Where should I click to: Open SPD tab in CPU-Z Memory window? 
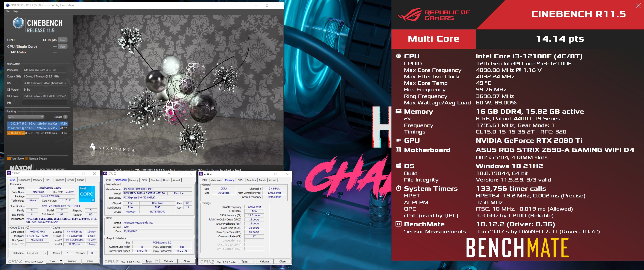point(240,180)
